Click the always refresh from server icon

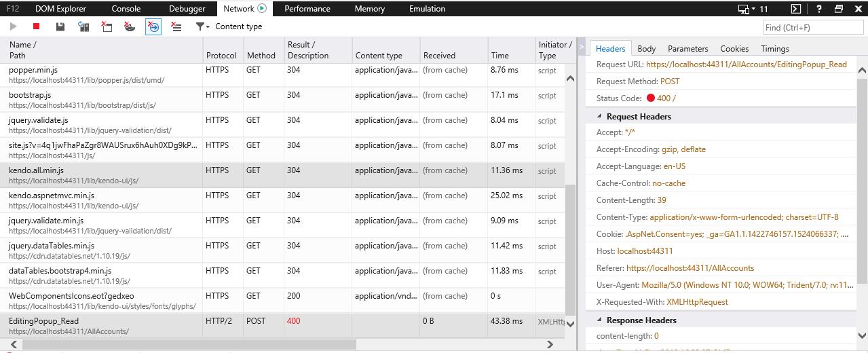[x=83, y=26]
